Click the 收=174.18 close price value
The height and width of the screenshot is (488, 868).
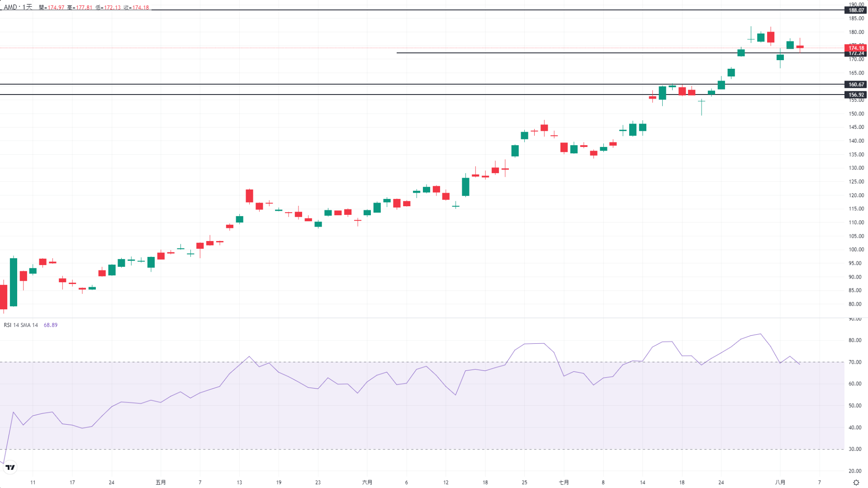[x=136, y=8]
